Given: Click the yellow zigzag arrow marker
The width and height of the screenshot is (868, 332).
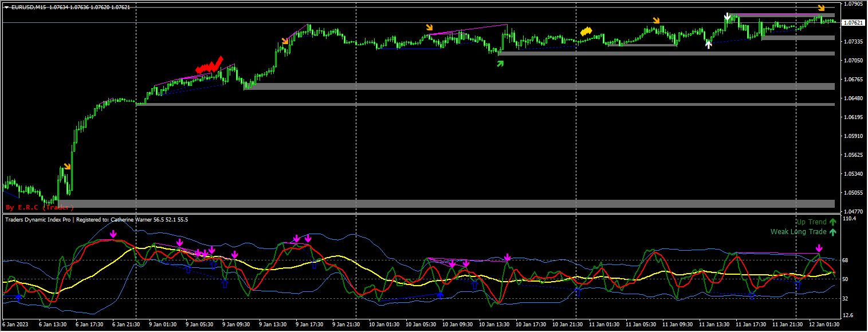Looking at the screenshot, I should tap(586, 31).
